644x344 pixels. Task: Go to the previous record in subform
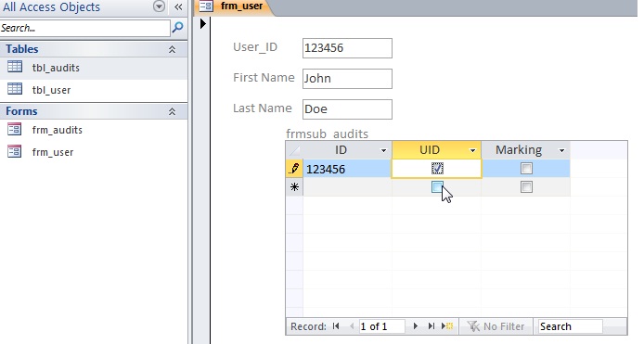click(x=352, y=326)
